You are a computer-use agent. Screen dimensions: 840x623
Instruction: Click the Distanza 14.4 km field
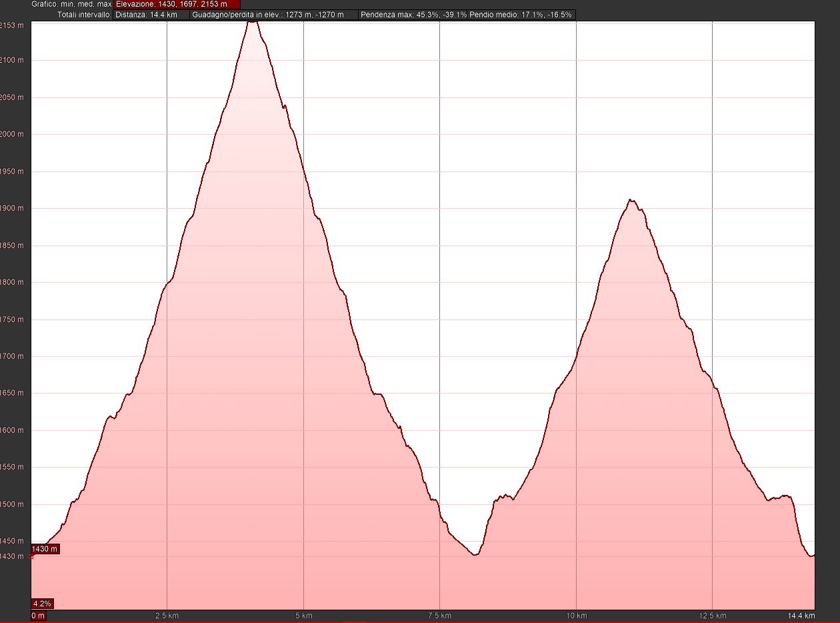pos(151,15)
